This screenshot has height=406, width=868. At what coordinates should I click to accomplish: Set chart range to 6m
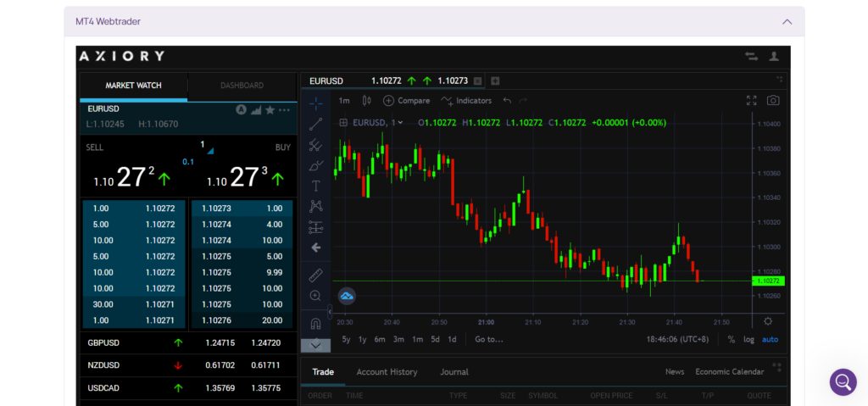(x=380, y=340)
